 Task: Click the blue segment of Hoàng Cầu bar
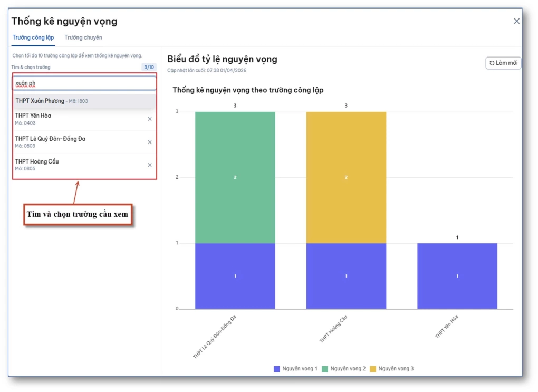(346, 276)
